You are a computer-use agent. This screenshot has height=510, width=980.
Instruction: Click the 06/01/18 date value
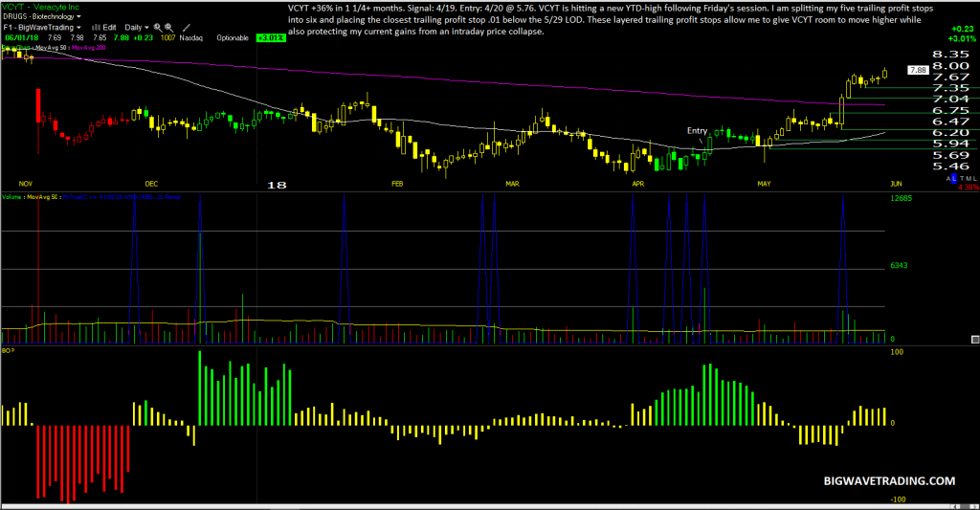pyautogui.click(x=21, y=38)
